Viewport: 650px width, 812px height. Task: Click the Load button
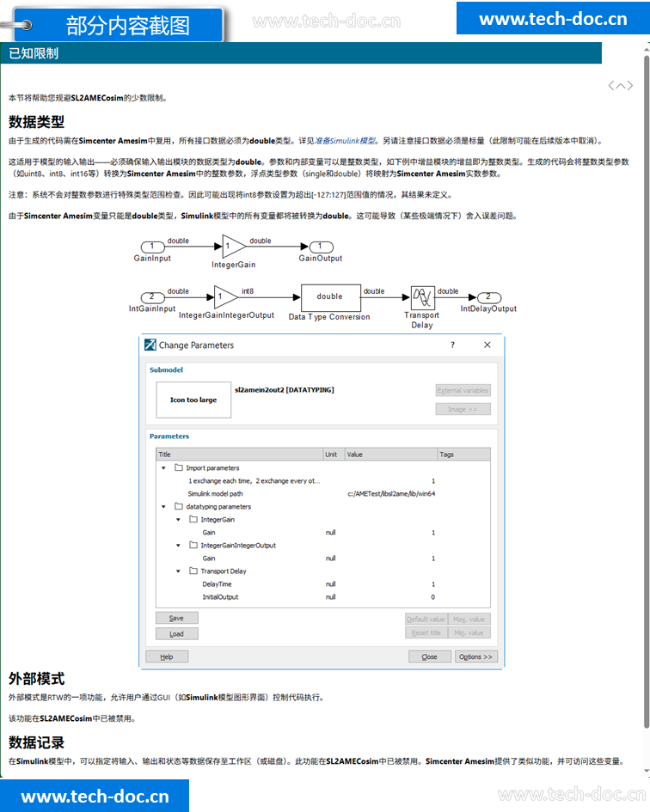tap(177, 634)
